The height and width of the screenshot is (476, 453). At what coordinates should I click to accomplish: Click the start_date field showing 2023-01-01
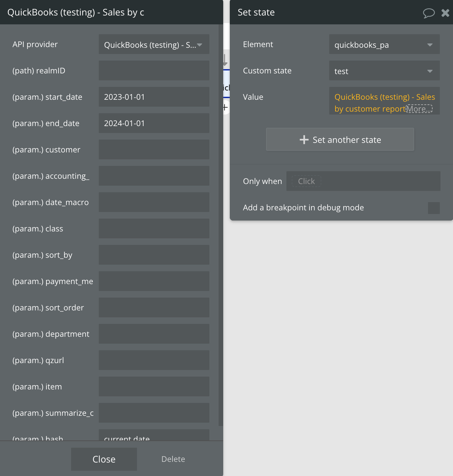(154, 97)
